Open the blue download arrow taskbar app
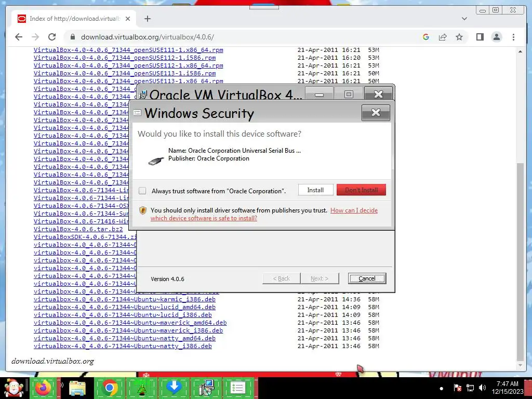 point(174,388)
